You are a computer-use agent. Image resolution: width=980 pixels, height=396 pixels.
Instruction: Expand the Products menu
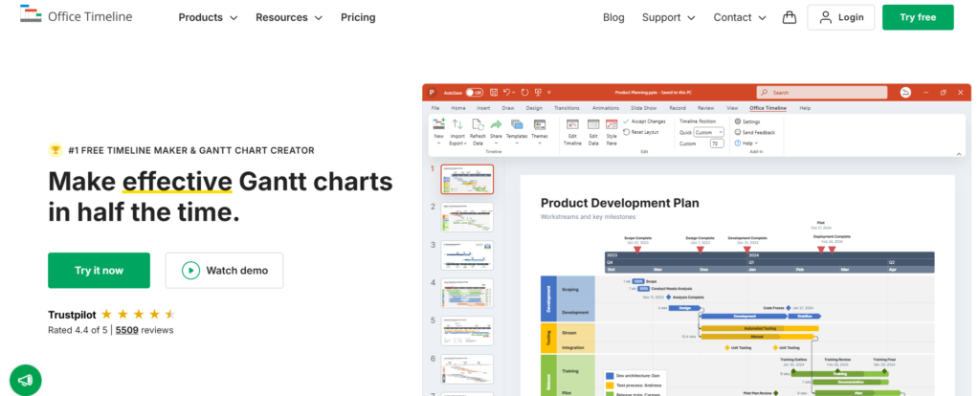[208, 17]
